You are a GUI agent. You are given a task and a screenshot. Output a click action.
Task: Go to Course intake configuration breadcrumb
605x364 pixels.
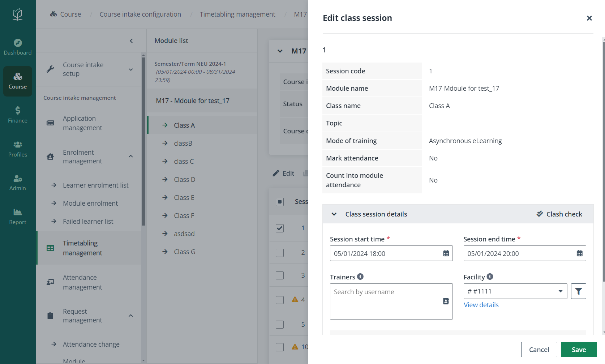(x=140, y=14)
